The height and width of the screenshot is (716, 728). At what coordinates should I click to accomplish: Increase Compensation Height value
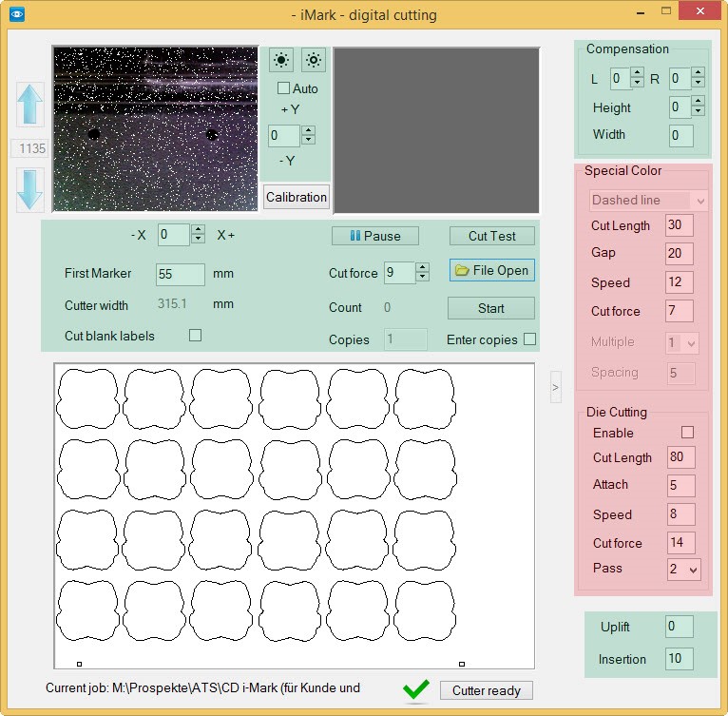[698, 102]
